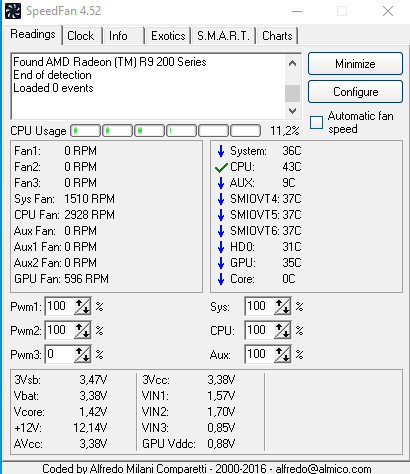The image size is (410, 474).
Task: Click the CPU Fan 2928 RPM reading
Action: pyautogui.click(x=64, y=215)
